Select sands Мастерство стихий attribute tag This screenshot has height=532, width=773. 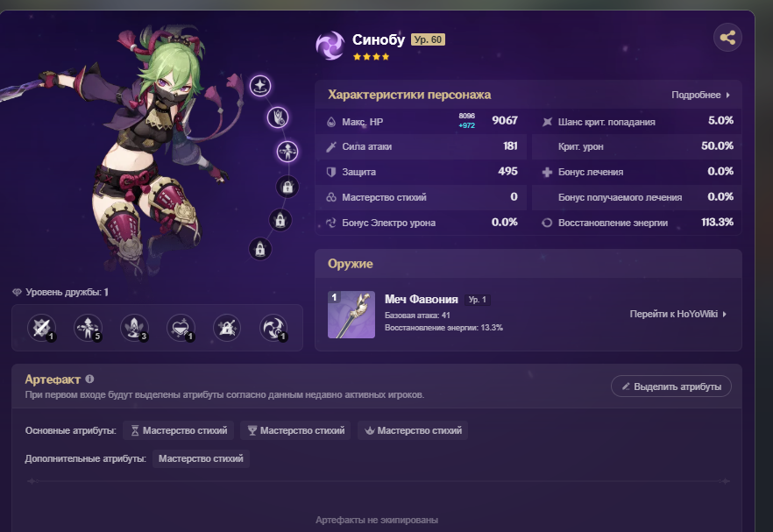coord(177,430)
